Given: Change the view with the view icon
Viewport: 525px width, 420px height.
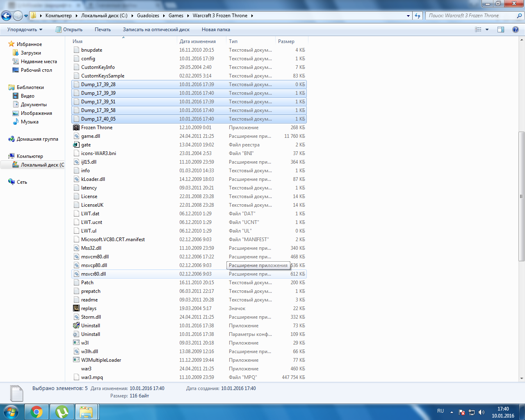Looking at the screenshot, I should [x=478, y=30].
